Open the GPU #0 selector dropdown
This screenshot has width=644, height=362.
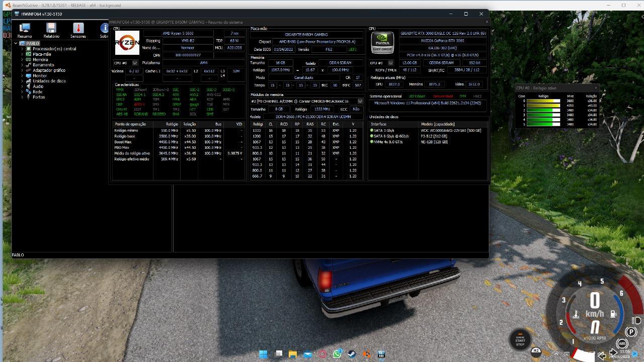381,63
